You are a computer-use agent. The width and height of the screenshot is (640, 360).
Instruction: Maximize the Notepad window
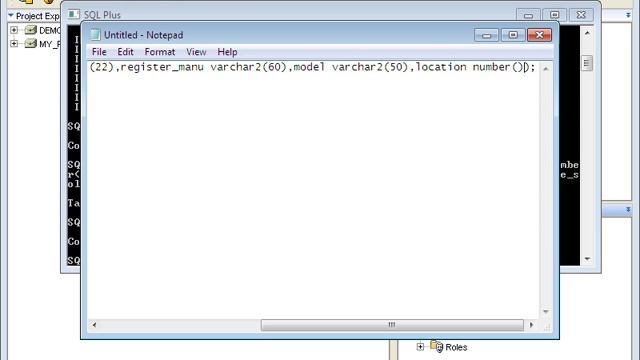coord(513,35)
